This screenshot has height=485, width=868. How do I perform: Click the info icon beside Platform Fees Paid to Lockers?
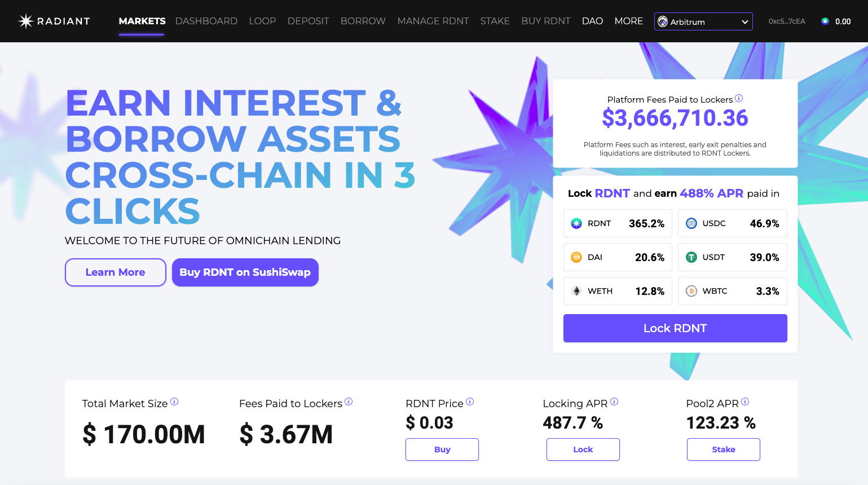coord(739,98)
